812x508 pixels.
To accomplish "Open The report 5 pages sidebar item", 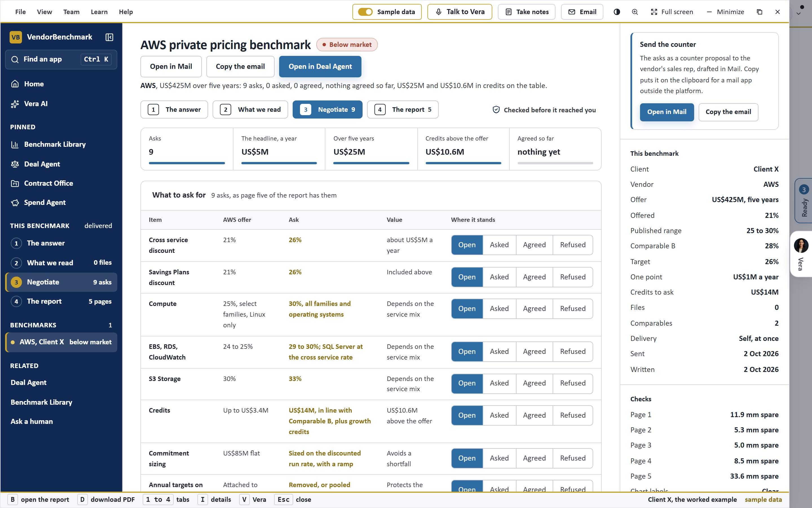I will pyautogui.click(x=61, y=301).
